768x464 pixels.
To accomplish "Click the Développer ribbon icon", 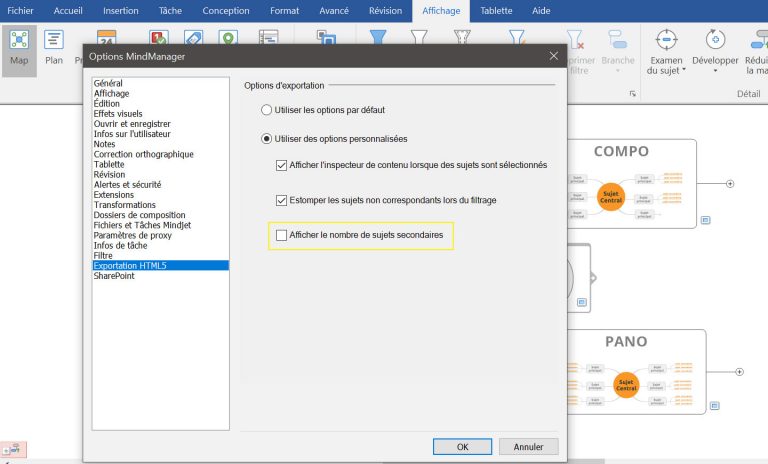I will [x=714, y=40].
